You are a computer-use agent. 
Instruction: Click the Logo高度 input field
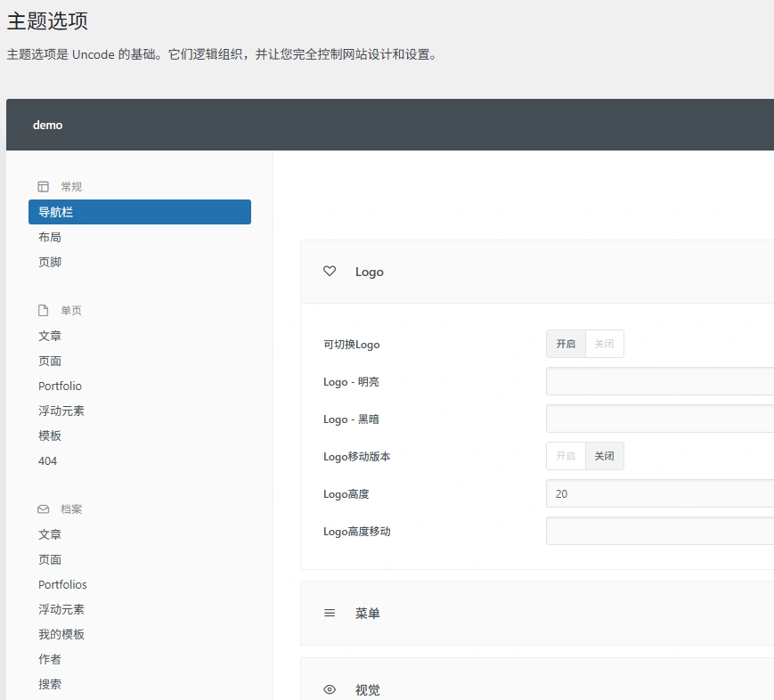pyautogui.click(x=659, y=493)
